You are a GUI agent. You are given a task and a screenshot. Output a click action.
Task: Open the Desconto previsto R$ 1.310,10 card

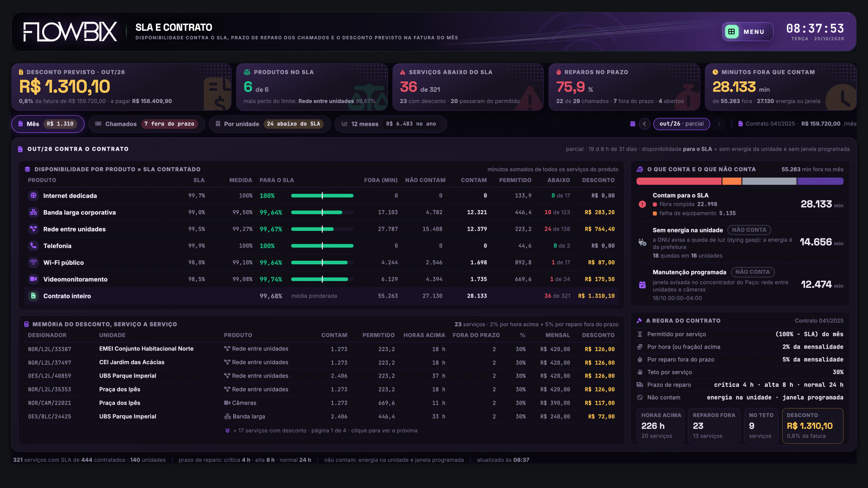(121, 87)
